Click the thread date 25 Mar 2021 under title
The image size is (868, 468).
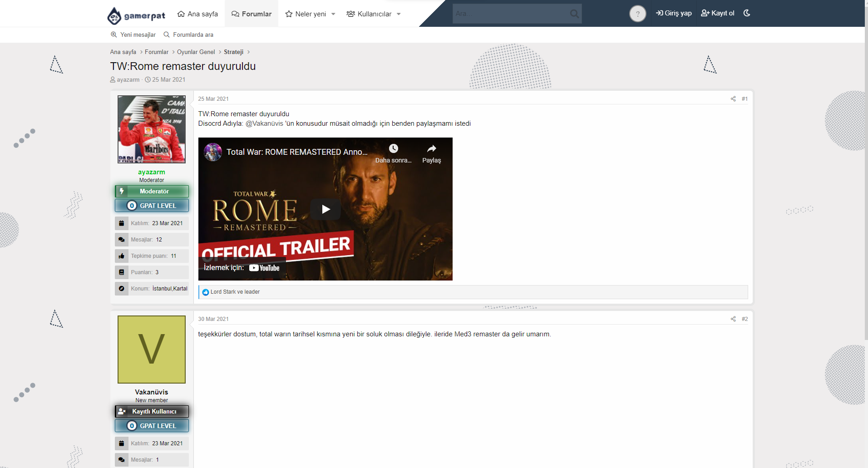168,79
